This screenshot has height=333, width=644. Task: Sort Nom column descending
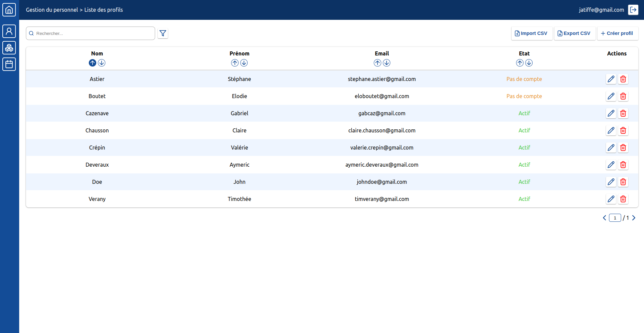click(x=102, y=63)
